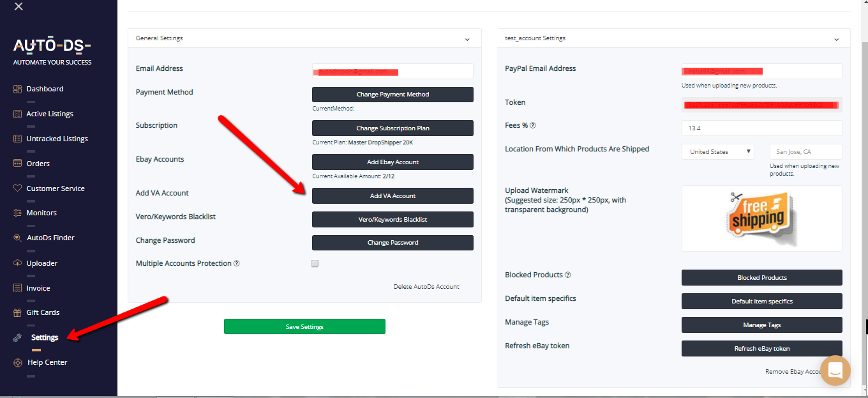Click the Fees % help icon

533,126
